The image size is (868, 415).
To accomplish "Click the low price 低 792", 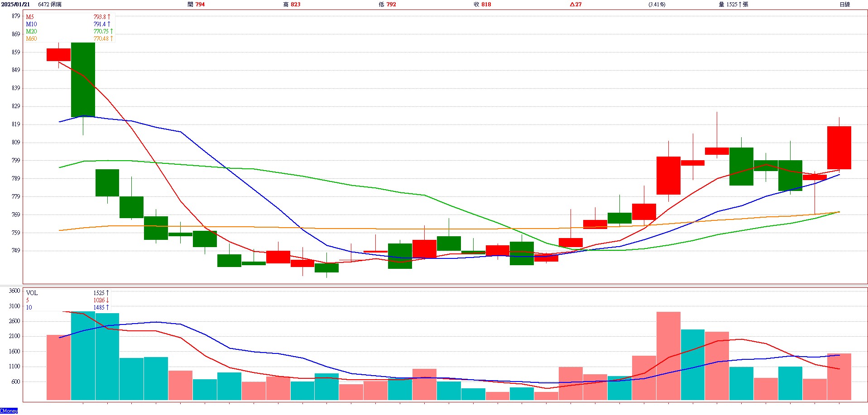I will pos(387,5).
